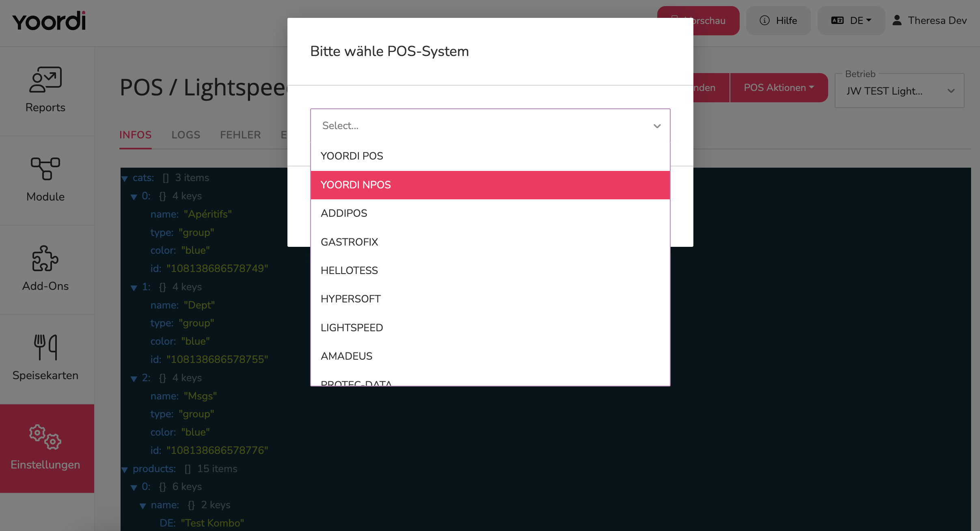Open the Add-Ons puzzle piece icon
980x531 pixels.
(x=45, y=258)
